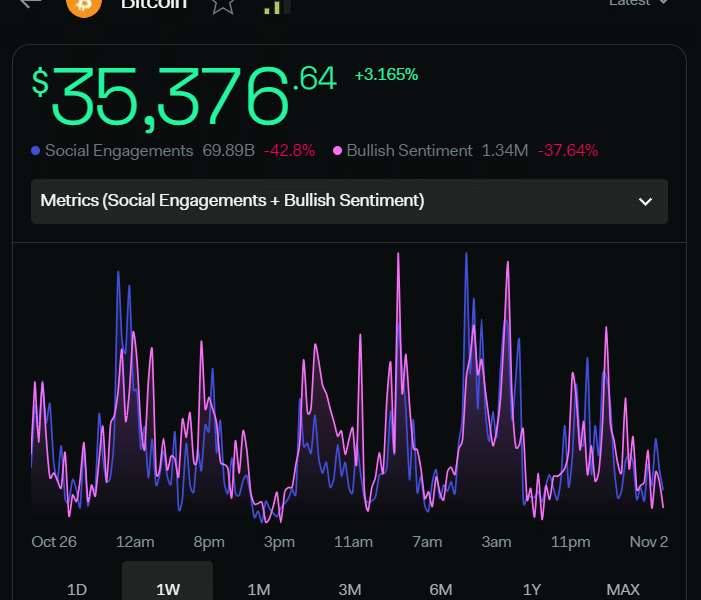
Task: Select the MAX time range tab
Action: (623, 588)
